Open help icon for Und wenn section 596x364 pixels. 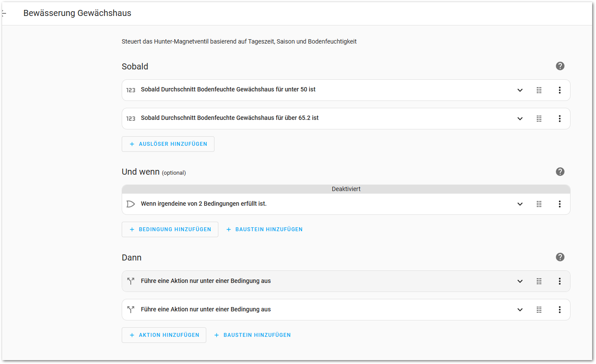560,172
